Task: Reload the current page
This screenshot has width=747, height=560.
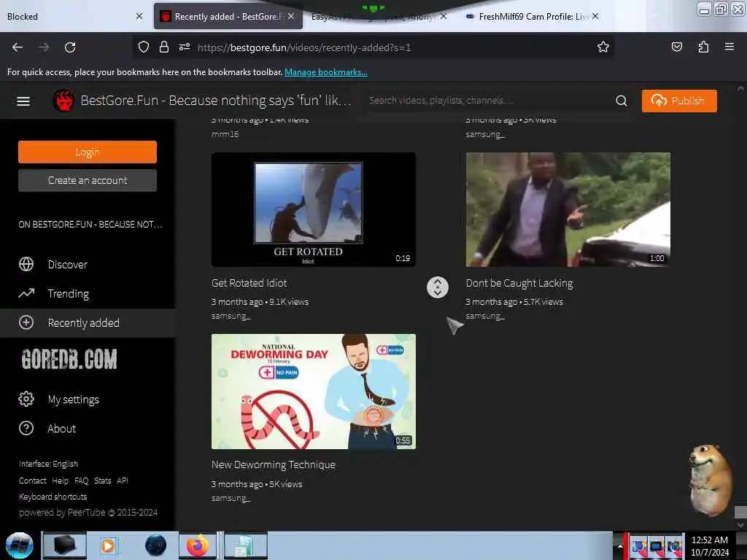Action: (x=70, y=47)
